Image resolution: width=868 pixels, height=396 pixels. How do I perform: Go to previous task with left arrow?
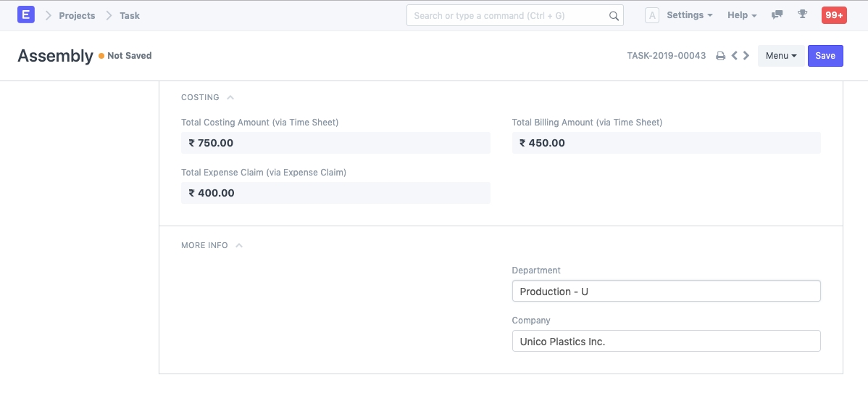click(735, 56)
